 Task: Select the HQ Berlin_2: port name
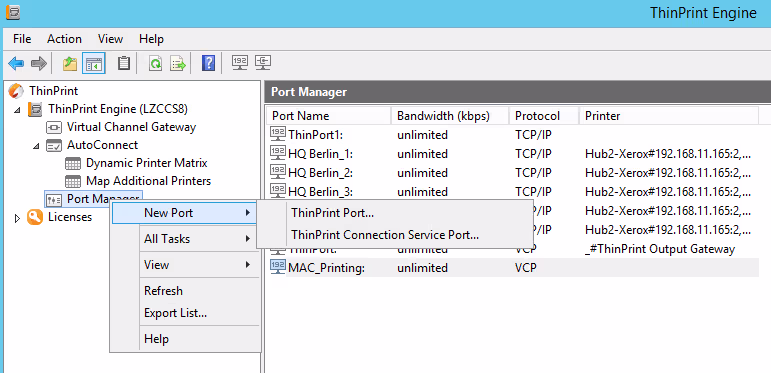click(x=321, y=173)
